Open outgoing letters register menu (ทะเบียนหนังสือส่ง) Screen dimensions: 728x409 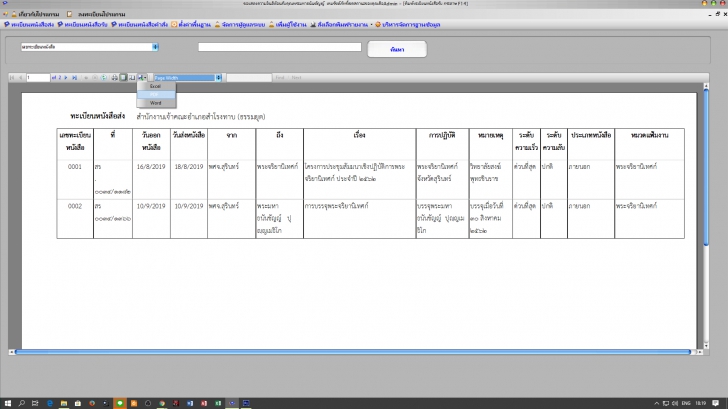tap(29, 25)
